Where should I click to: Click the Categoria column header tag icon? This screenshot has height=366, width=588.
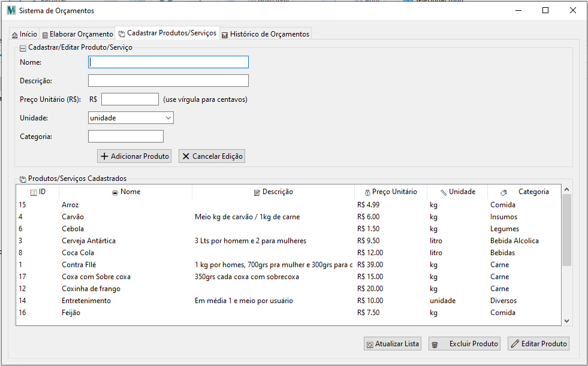coord(503,192)
